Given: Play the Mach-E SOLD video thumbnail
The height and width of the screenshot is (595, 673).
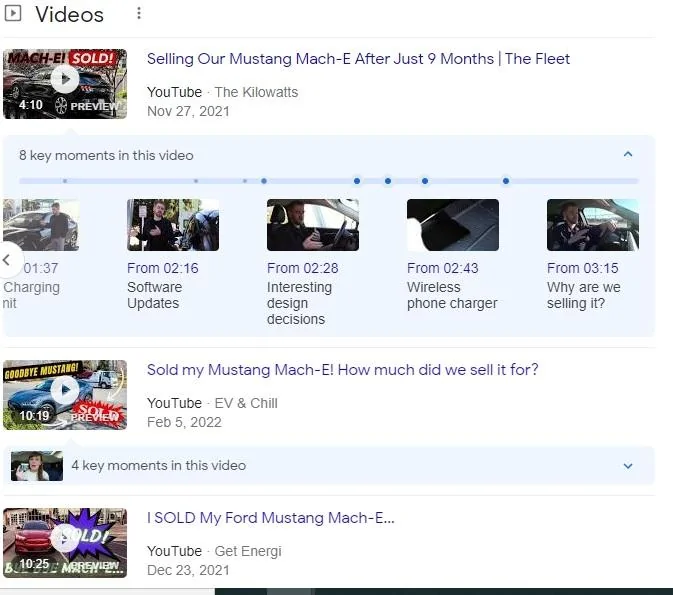Looking at the screenshot, I should pos(65,84).
